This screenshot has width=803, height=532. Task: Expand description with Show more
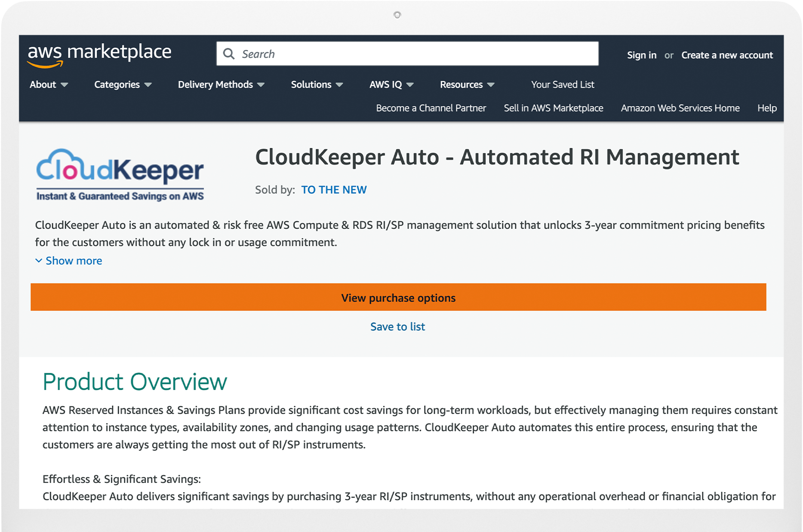pos(69,261)
